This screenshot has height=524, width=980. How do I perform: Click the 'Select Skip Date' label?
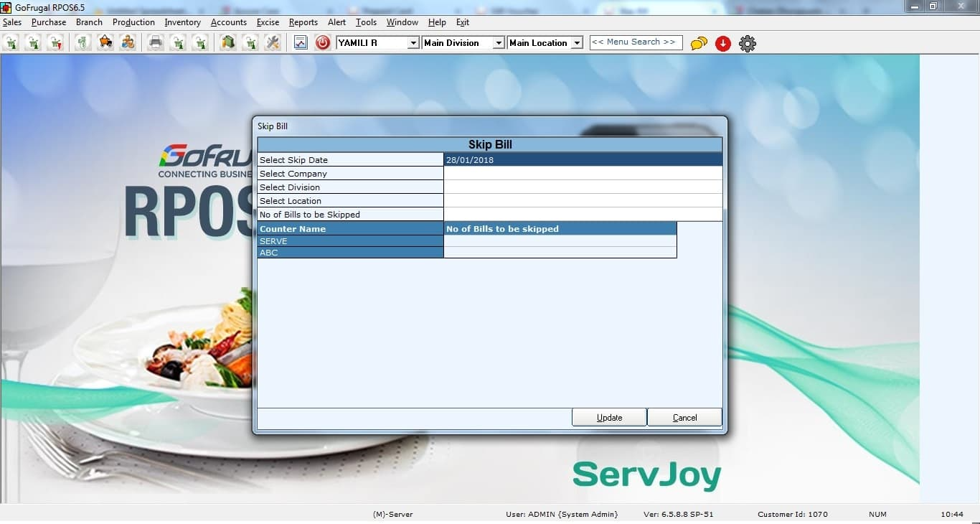(293, 160)
